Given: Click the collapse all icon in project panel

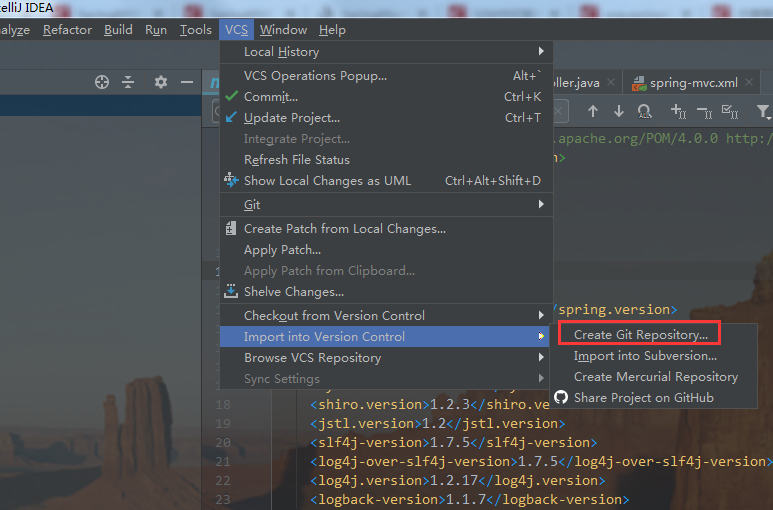Looking at the screenshot, I should 128,82.
